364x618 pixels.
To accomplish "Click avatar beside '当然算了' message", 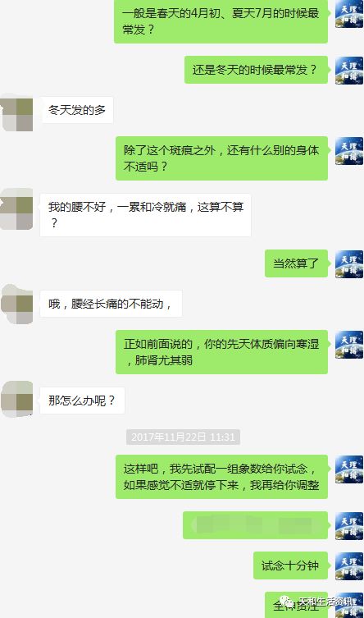I will [349, 263].
